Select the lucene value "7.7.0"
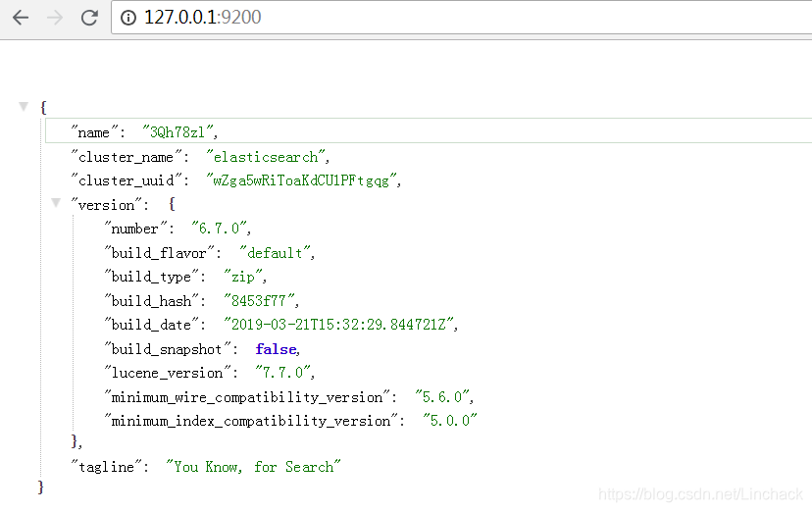Viewport: 812px width, 512px height. pyautogui.click(x=282, y=373)
